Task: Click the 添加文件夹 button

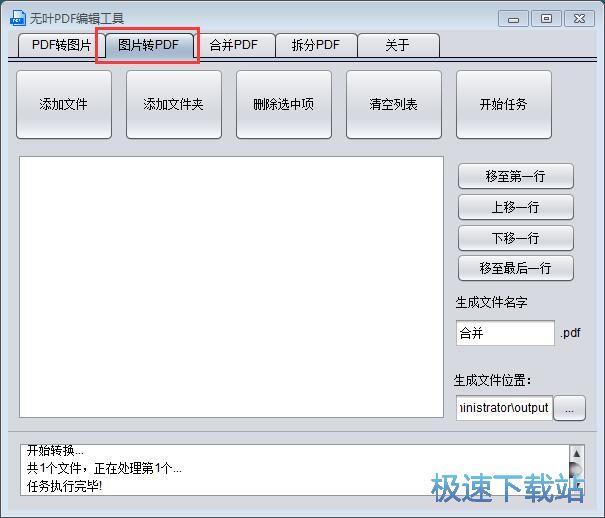Action: (x=174, y=105)
